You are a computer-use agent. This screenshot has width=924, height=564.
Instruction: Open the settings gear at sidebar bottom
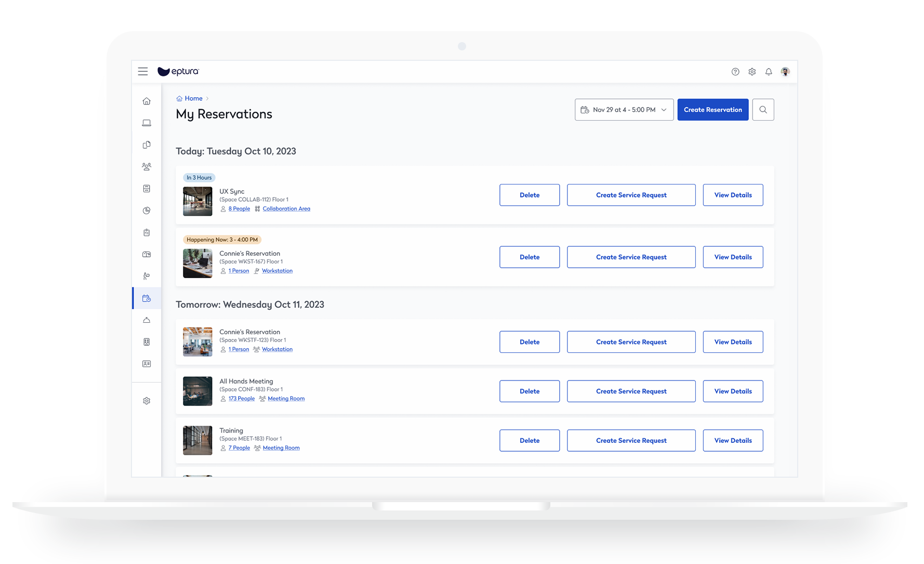146,400
